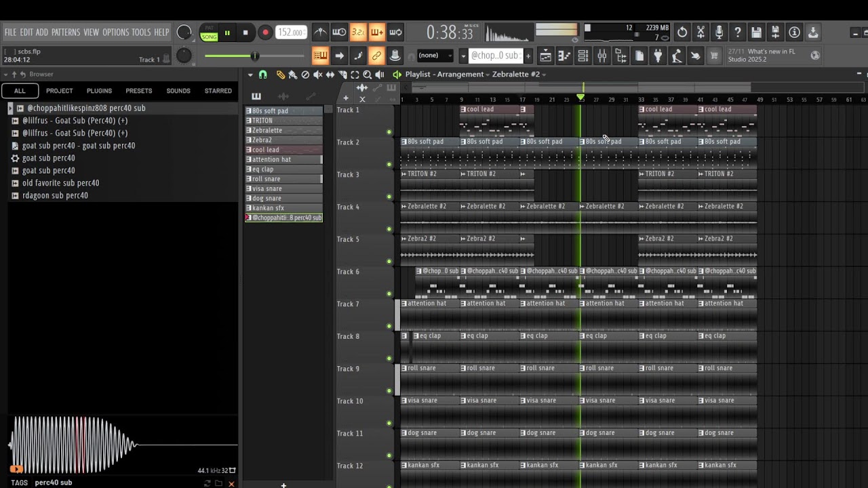Stop playback with the stop button

(245, 33)
